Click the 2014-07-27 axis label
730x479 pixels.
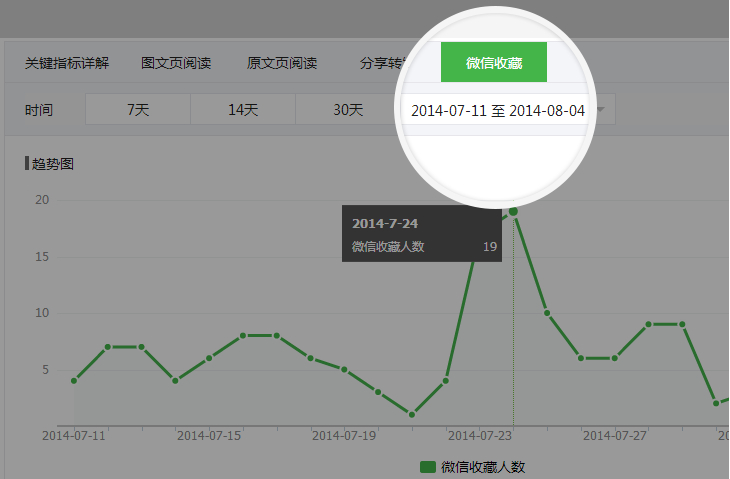tap(615, 436)
